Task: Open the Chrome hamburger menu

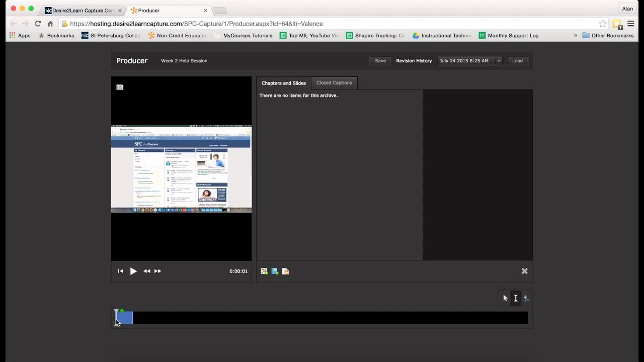Action: (x=630, y=24)
